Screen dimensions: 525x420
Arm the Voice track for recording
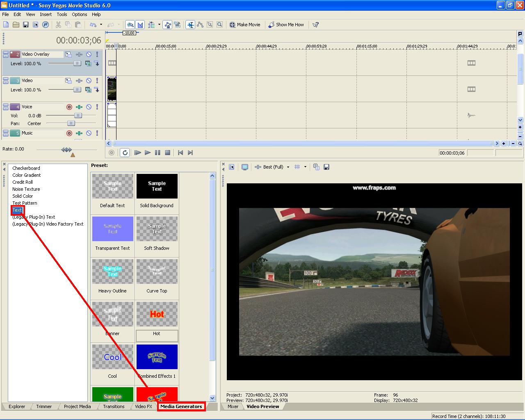(x=69, y=107)
